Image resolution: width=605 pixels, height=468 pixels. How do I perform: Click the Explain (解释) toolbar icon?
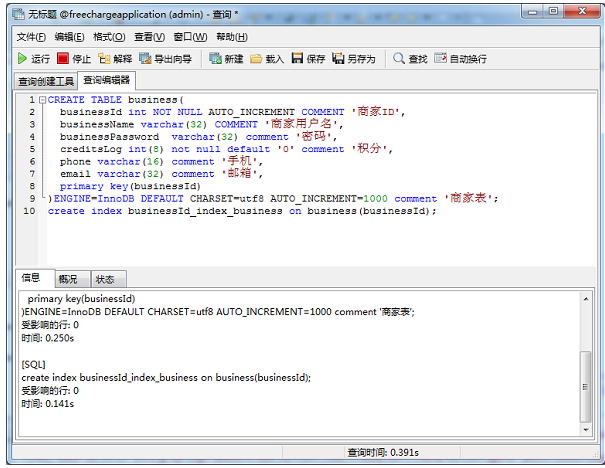[104, 59]
